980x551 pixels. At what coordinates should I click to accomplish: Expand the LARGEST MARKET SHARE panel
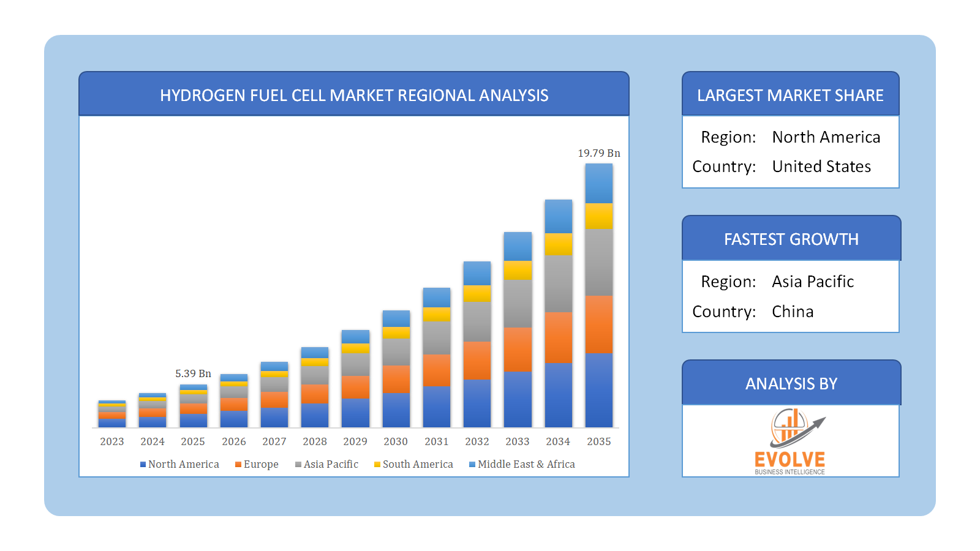[x=790, y=95]
